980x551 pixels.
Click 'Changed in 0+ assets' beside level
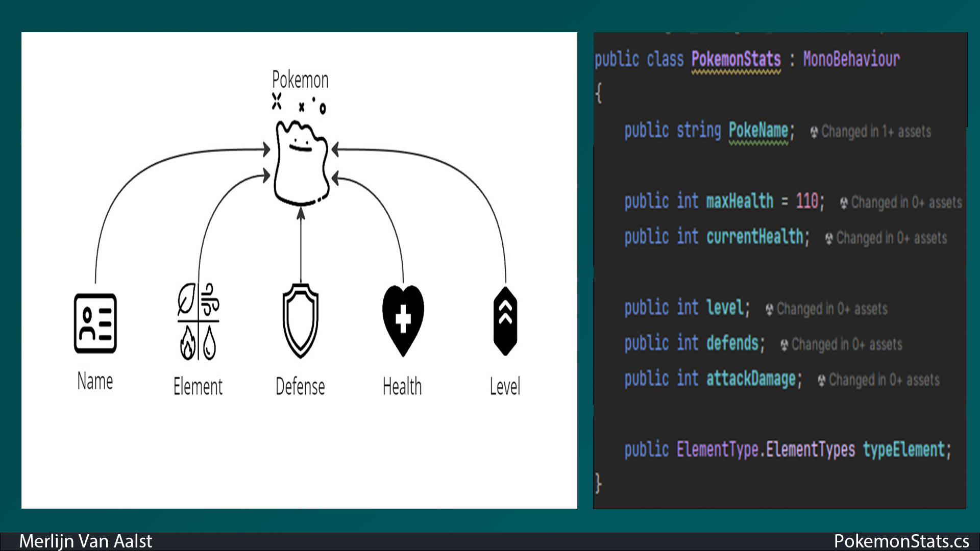tap(832, 309)
